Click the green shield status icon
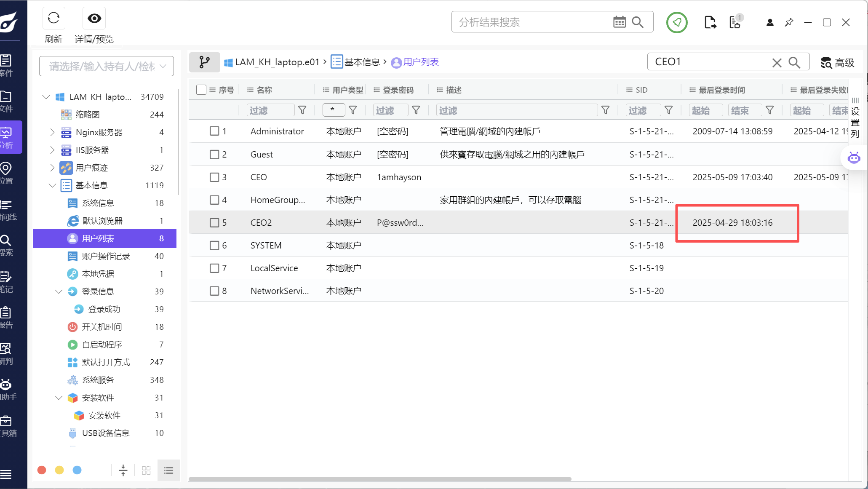 click(x=677, y=22)
